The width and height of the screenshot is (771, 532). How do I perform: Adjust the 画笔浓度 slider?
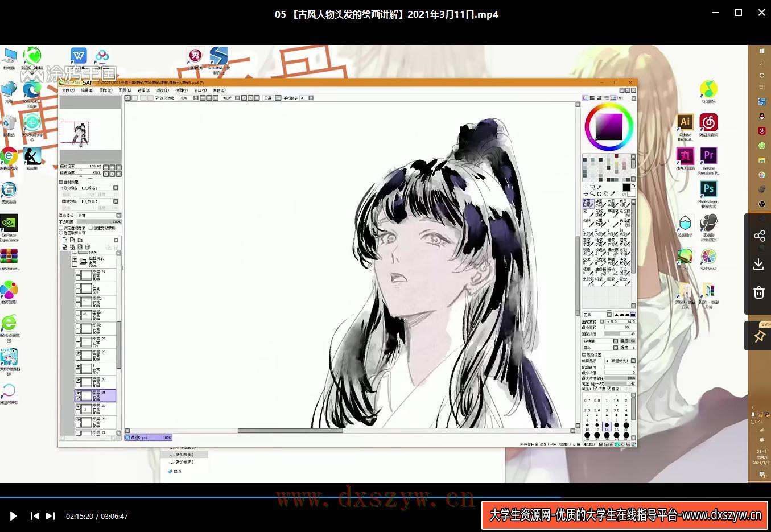pyautogui.click(x=620, y=334)
